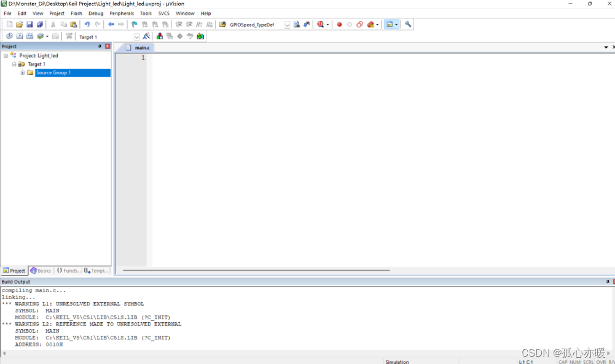Click the Select Software Packs icon
The image size is (615, 364).
(190, 36)
